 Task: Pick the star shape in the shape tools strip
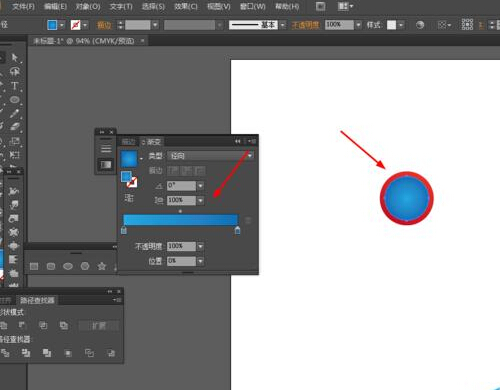click(x=102, y=266)
